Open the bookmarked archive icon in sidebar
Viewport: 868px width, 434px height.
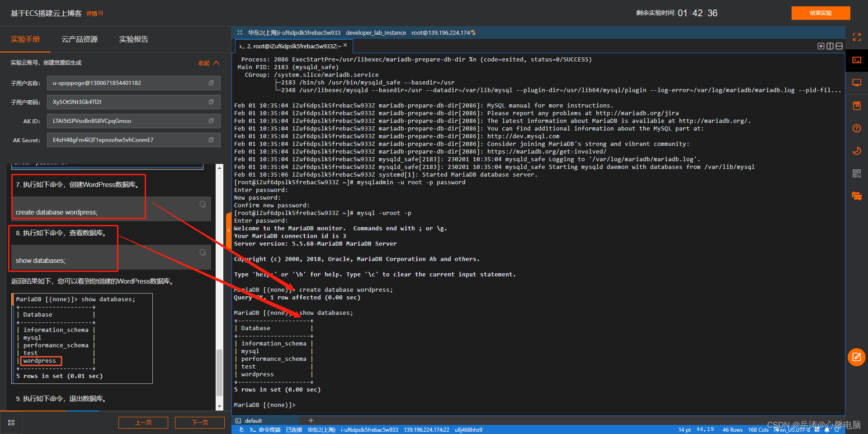(857, 106)
